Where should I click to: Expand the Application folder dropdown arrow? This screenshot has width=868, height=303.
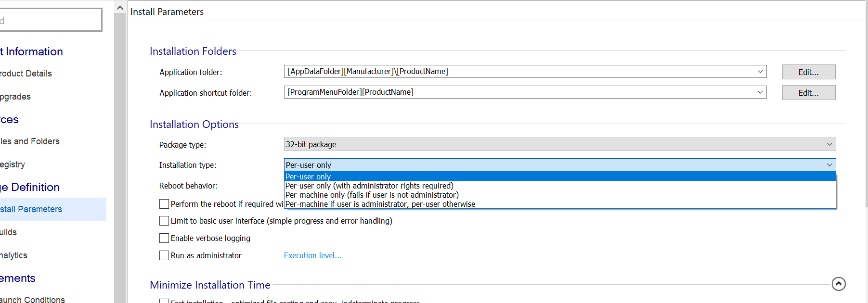tap(760, 72)
